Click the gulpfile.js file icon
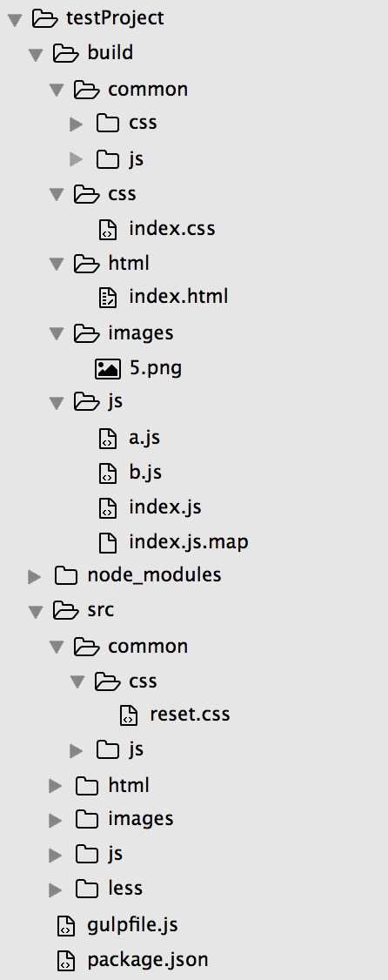The height and width of the screenshot is (980, 388). [65, 926]
